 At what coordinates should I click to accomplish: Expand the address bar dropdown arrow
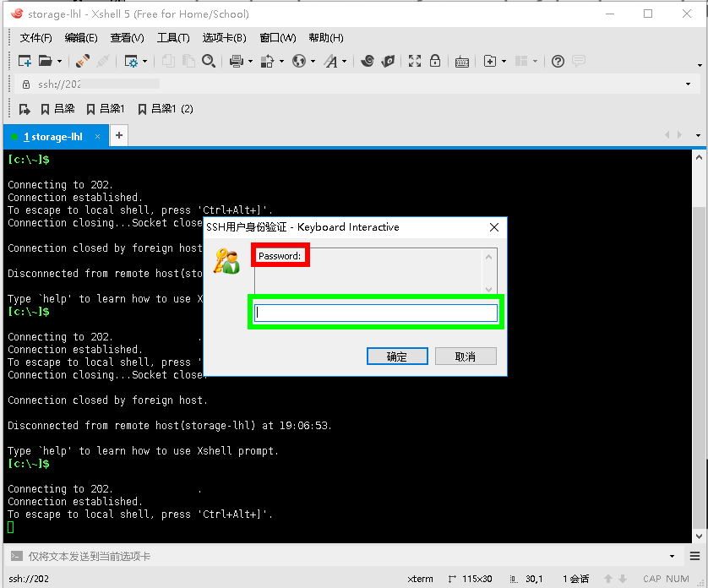tap(688, 84)
